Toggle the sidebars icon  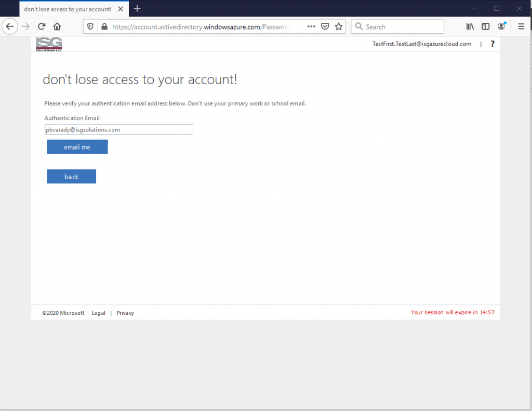486,26
